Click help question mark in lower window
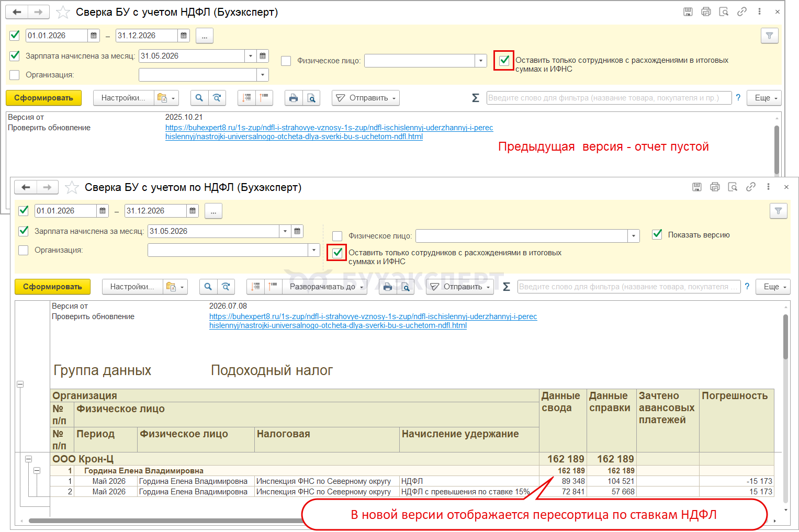 coord(747,286)
